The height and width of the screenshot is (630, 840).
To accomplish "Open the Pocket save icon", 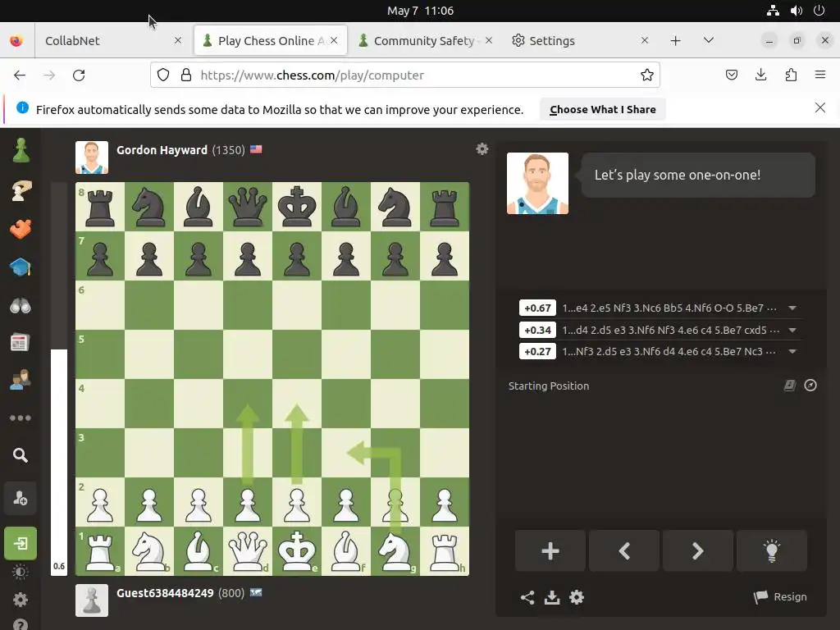I will [731, 75].
